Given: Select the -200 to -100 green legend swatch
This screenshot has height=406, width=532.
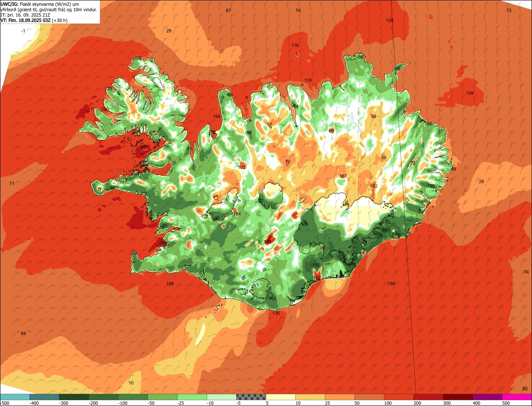Looking at the screenshot, I should (x=103, y=397).
